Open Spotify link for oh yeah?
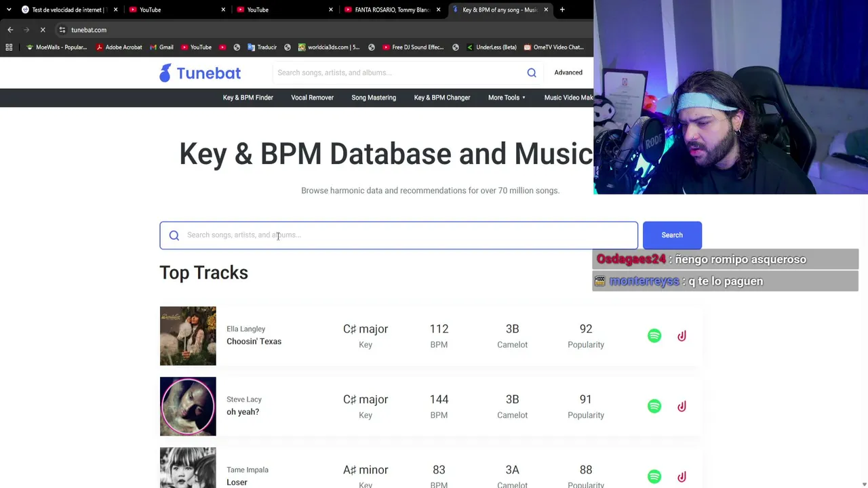 pyautogui.click(x=654, y=407)
